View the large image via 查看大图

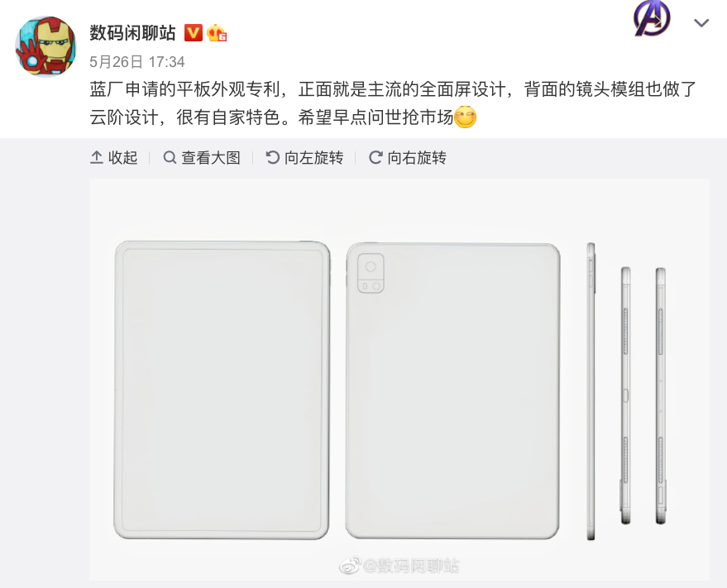point(202,158)
